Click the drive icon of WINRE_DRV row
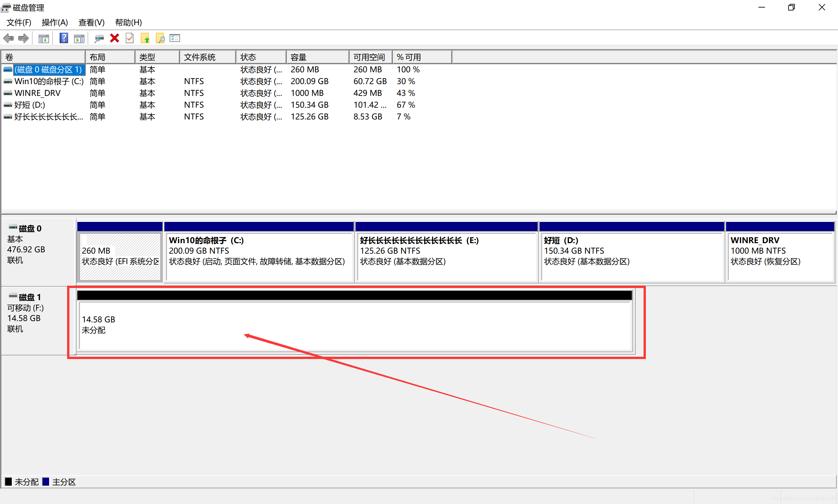838x504 pixels. click(8, 93)
